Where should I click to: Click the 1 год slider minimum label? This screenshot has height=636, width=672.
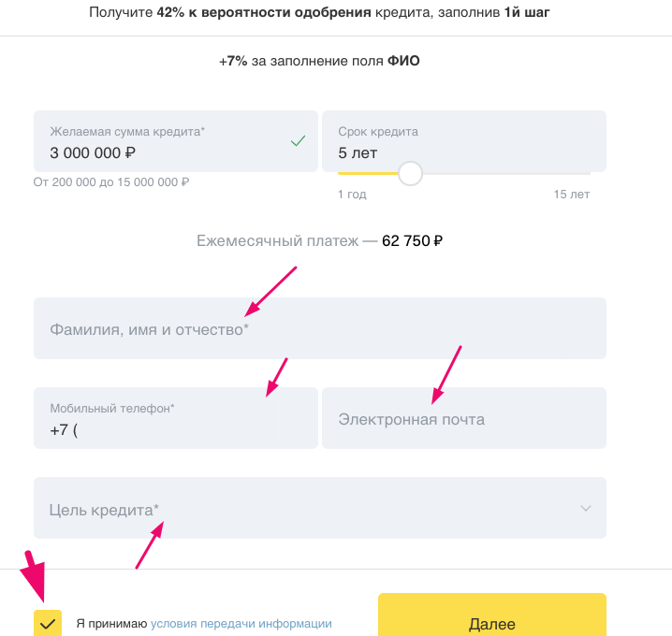click(352, 195)
